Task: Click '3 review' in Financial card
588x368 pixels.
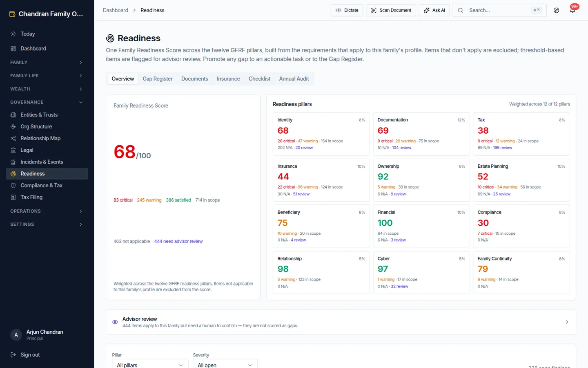Action: click(x=398, y=240)
